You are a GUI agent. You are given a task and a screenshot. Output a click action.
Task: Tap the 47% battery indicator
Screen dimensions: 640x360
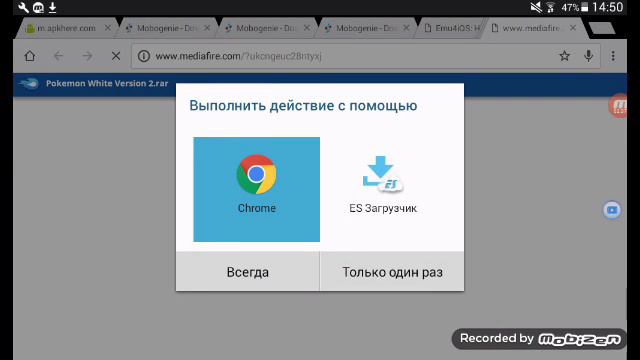pyautogui.click(x=575, y=7)
